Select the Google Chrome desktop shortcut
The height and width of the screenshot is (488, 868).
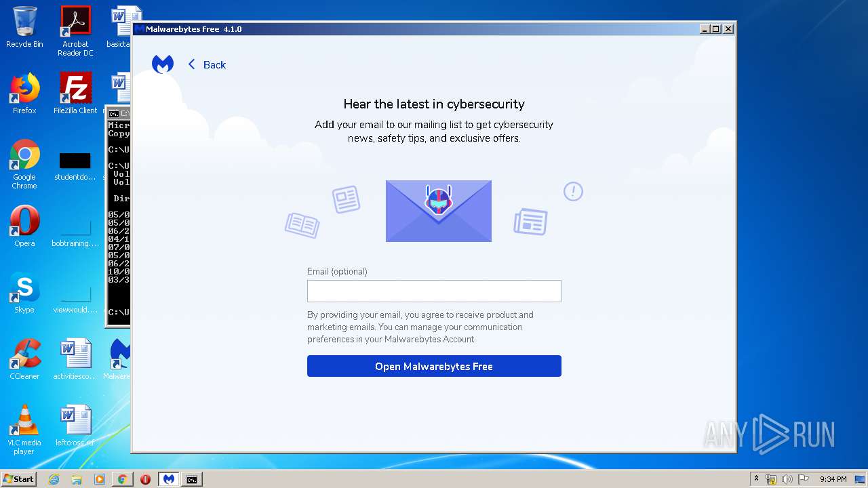[24, 164]
